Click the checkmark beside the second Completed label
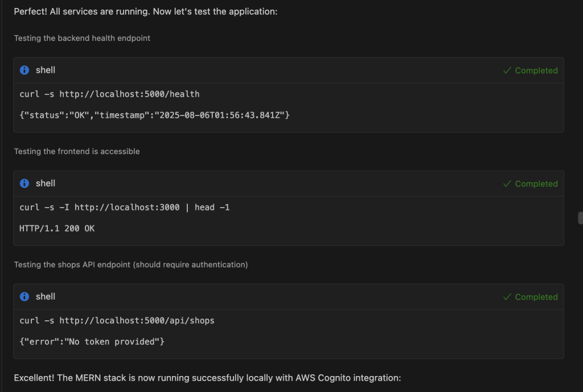Screen dimensions: 583x392 [x=506, y=183]
